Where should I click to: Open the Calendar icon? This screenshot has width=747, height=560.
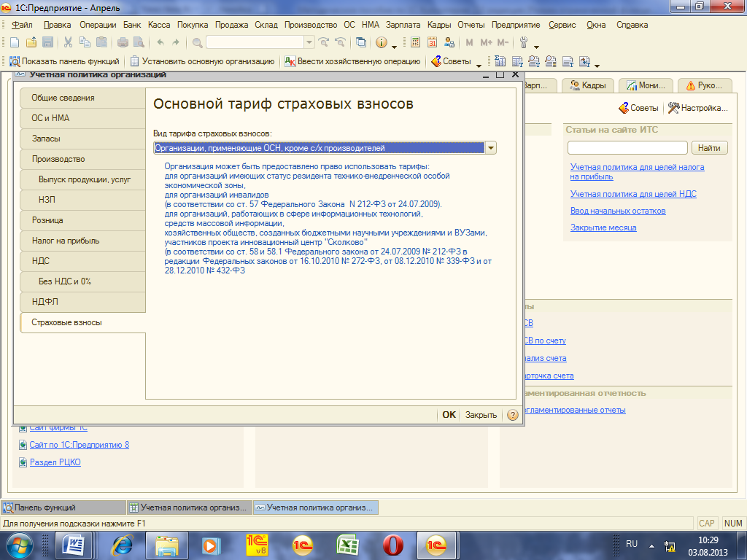[x=432, y=42]
